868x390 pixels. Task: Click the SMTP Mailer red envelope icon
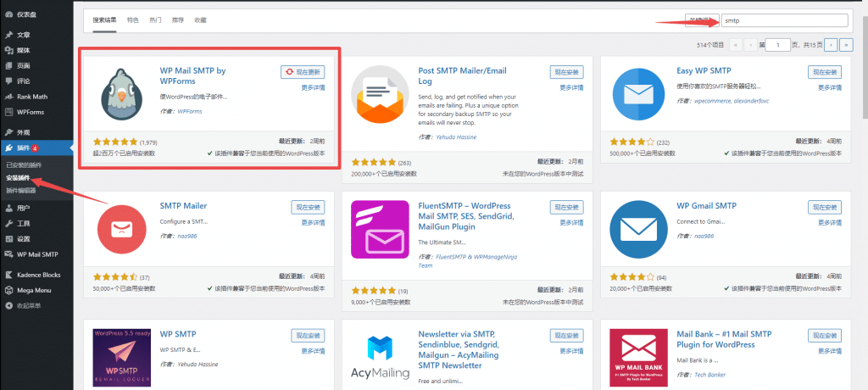120,230
